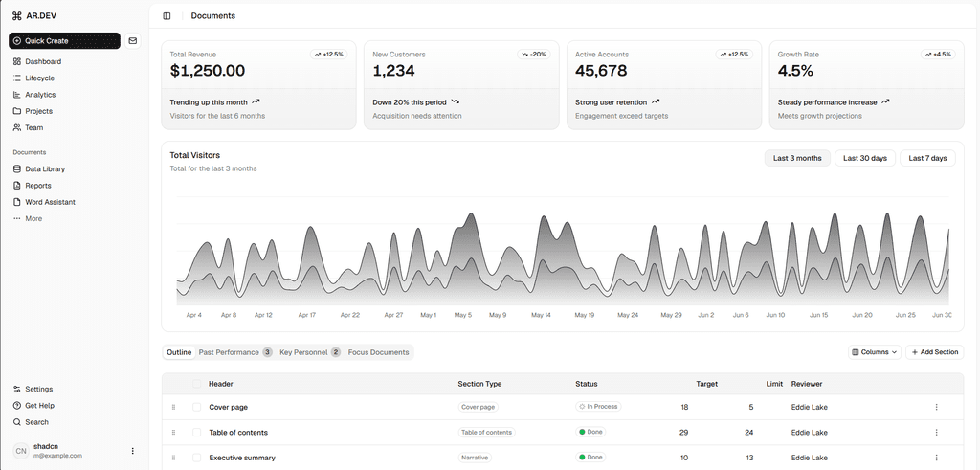The width and height of the screenshot is (980, 470).
Task: Select all rows with header checkbox
Action: pos(197,384)
